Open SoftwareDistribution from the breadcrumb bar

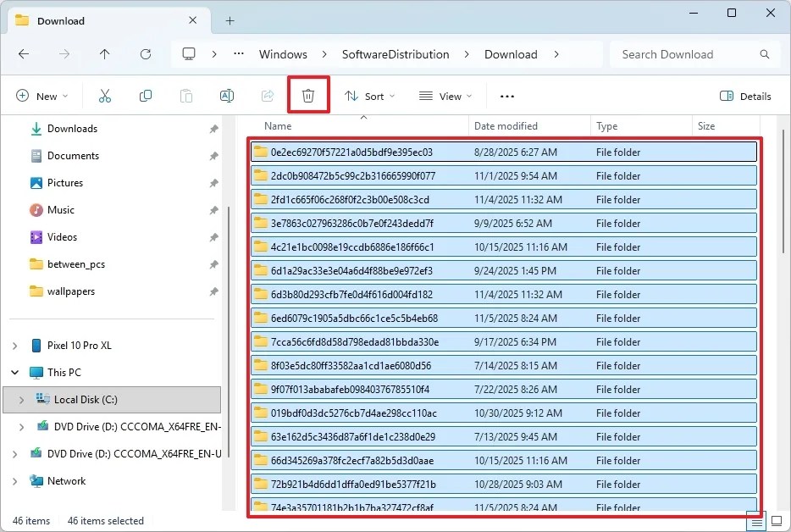click(x=395, y=53)
